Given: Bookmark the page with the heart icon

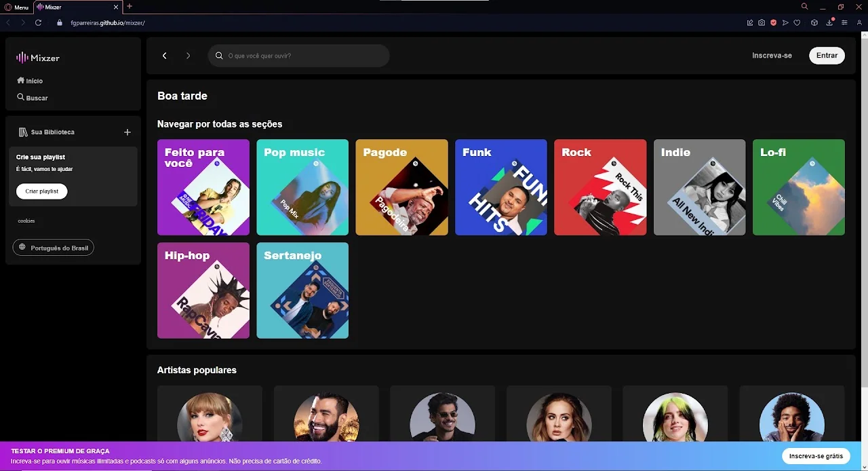Looking at the screenshot, I should point(797,22).
